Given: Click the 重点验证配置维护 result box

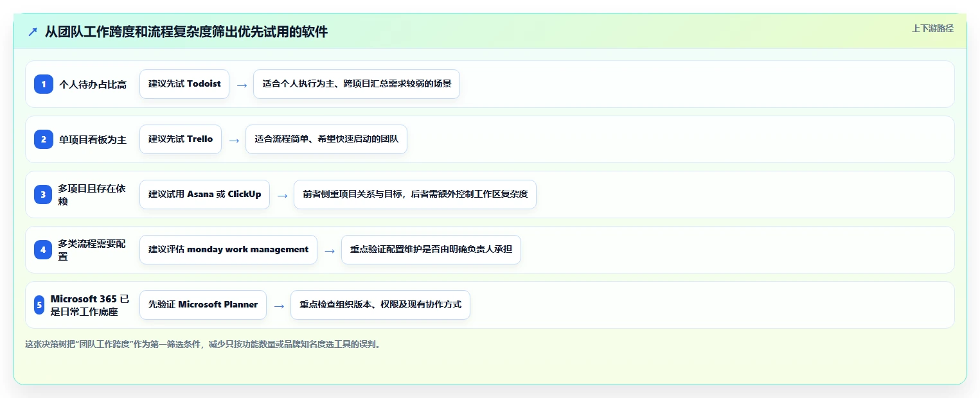Looking at the screenshot, I should (x=431, y=250).
